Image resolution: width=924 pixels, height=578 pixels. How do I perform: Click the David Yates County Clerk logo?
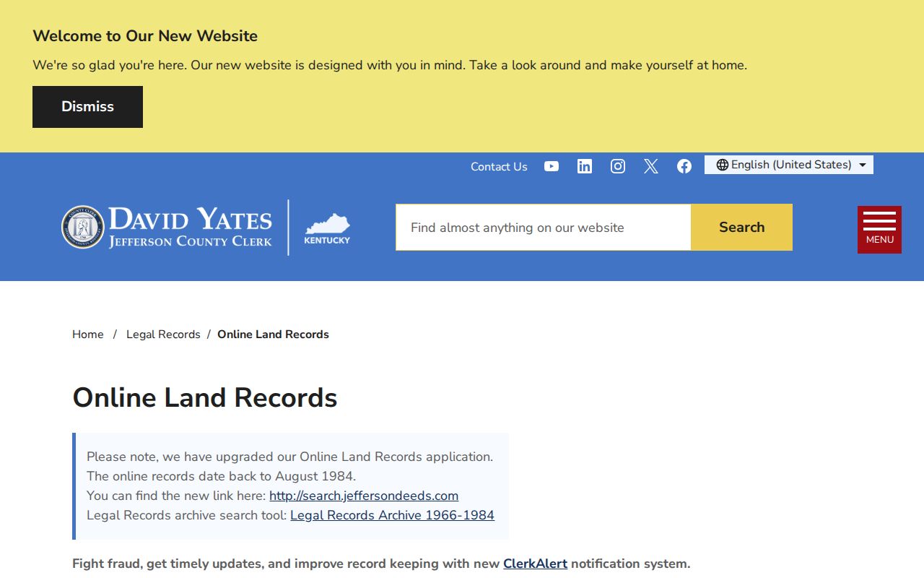(167, 228)
